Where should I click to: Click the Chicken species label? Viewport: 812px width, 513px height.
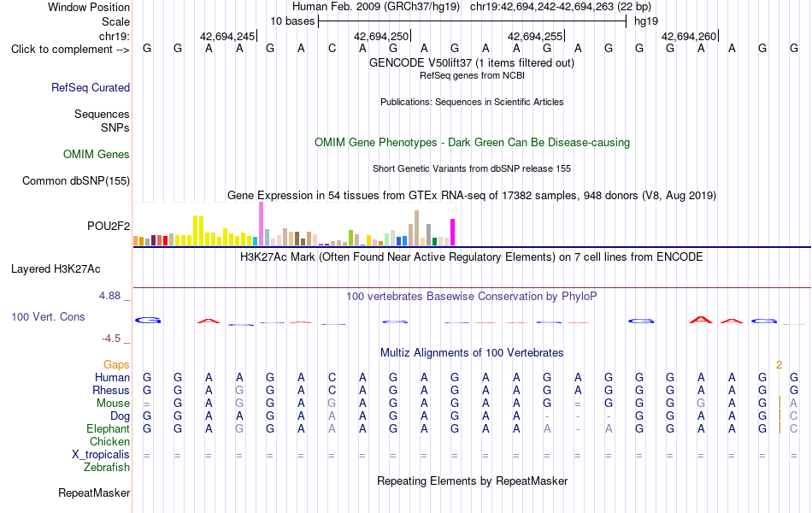point(109,441)
